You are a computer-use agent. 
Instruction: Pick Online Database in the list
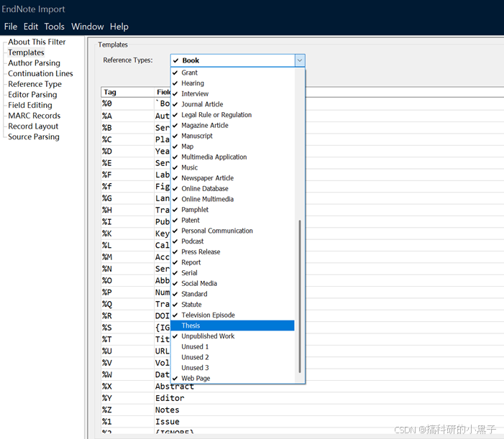pyautogui.click(x=232, y=188)
